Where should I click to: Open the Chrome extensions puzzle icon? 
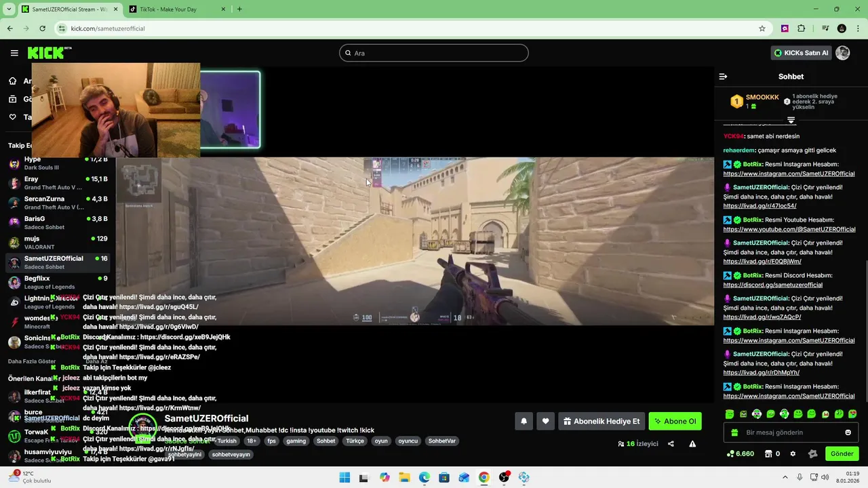tap(802, 28)
